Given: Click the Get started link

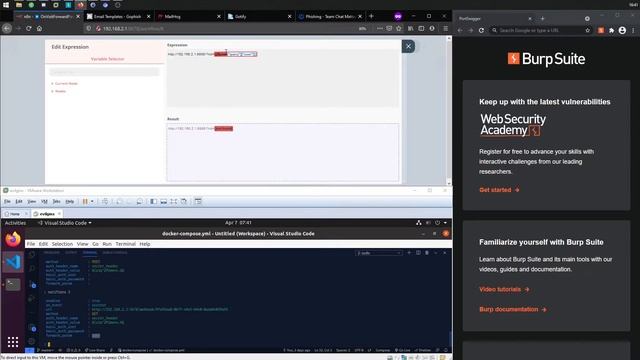Looking at the screenshot, I should click(499, 190).
